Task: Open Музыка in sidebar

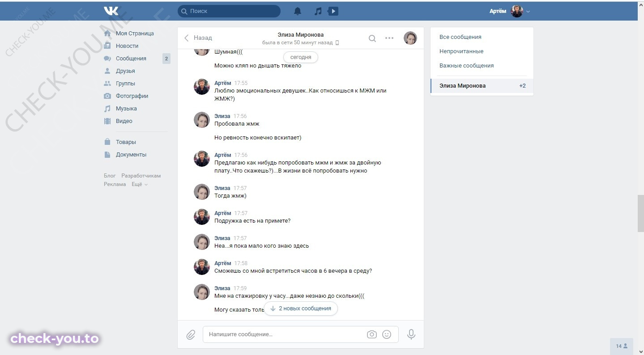Action: pos(126,109)
